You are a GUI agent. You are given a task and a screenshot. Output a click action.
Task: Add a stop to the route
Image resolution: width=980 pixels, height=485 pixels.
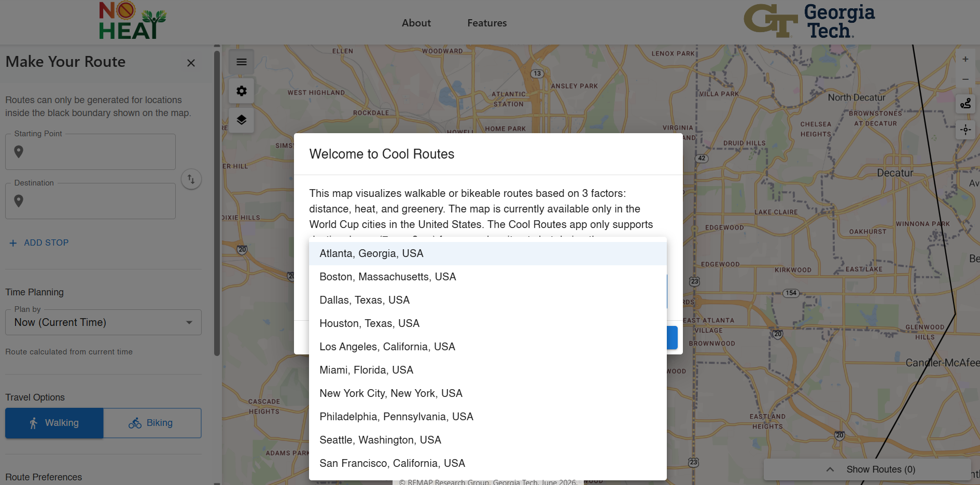pyautogui.click(x=39, y=243)
